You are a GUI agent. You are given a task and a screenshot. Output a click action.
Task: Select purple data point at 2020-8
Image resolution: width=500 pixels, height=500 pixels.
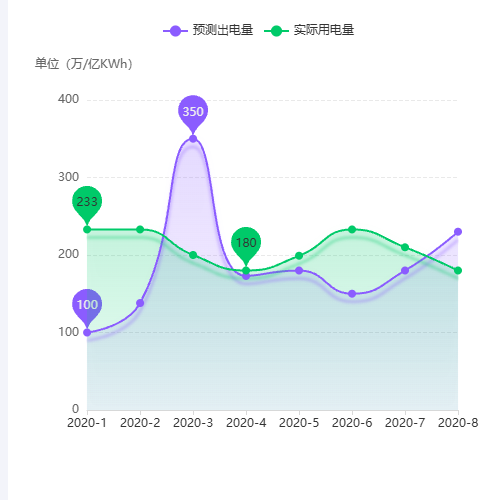click(x=458, y=232)
